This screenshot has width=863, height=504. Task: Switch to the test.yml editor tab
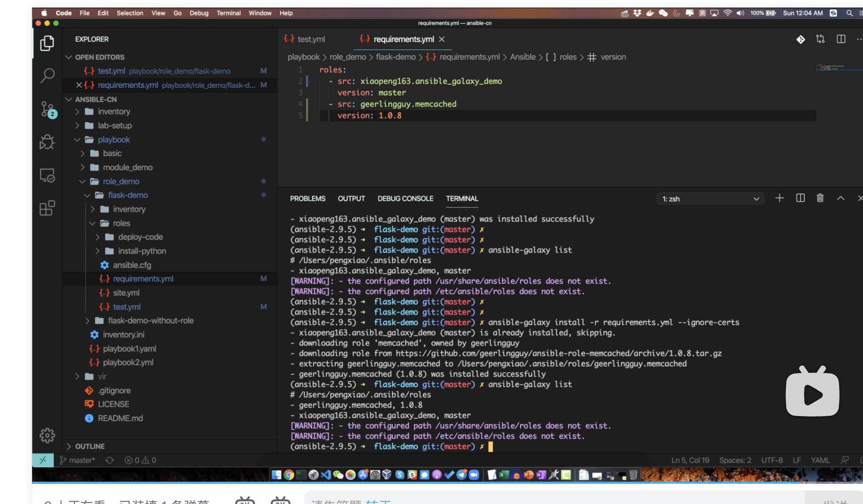pos(311,39)
